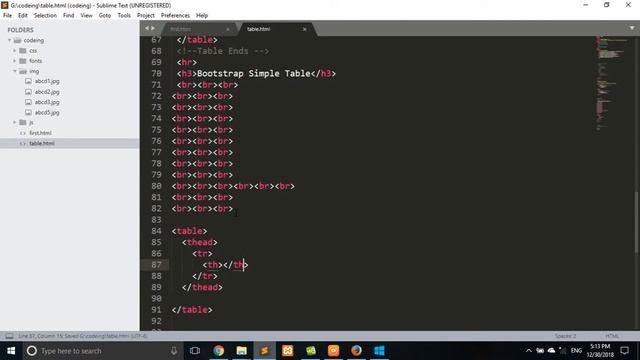This screenshot has height=360, width=640.
Task: Select the css folder icon
Action: [23, 51]
